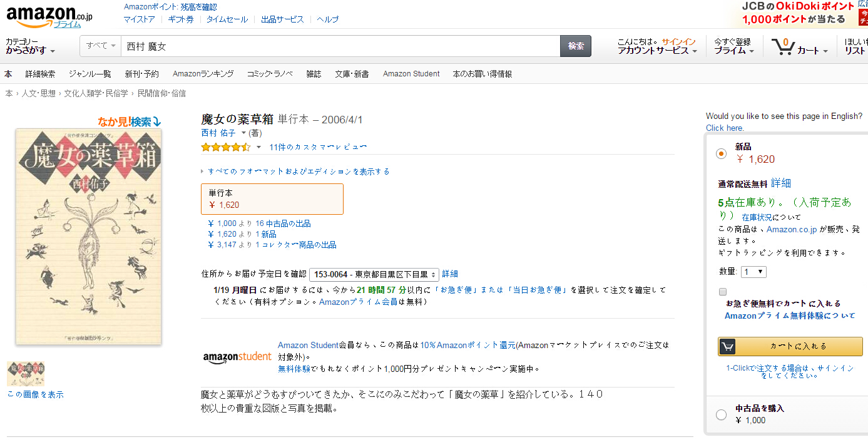
Task: Click the 検索 search button
Action: tap(576, 46)
